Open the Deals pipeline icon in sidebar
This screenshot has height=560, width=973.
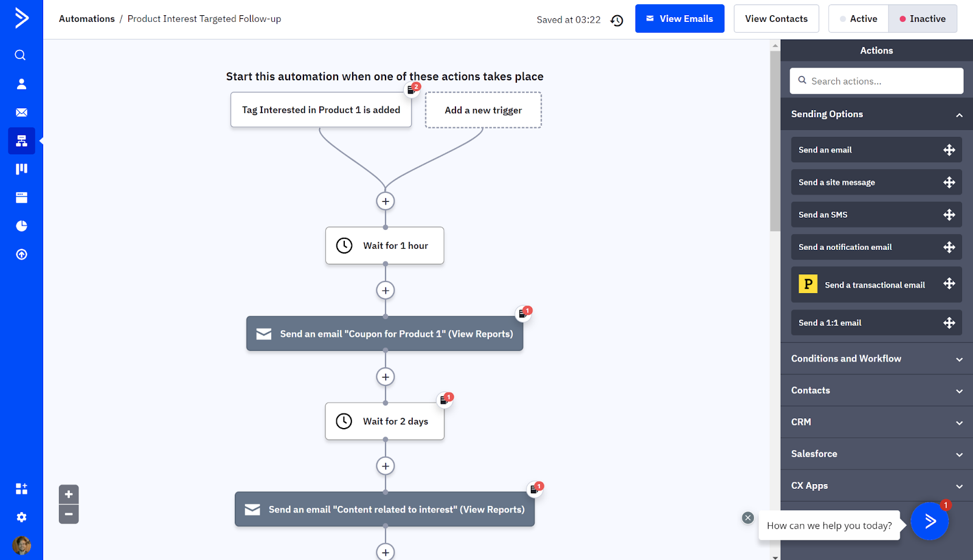point(21,169)
